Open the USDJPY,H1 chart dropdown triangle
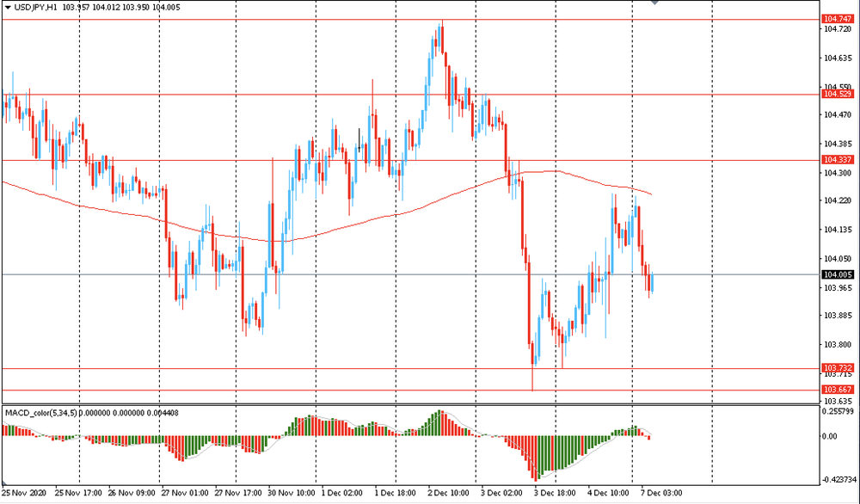Image resolution: width=860 pixels, height=504 pixels. click(8, 8)
